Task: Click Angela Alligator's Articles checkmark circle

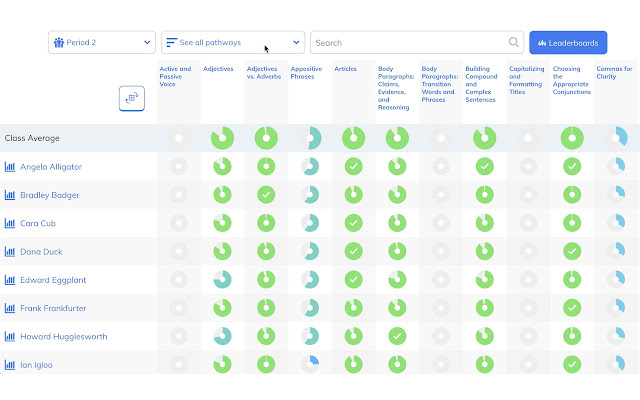Action: [x=353, y=166]
